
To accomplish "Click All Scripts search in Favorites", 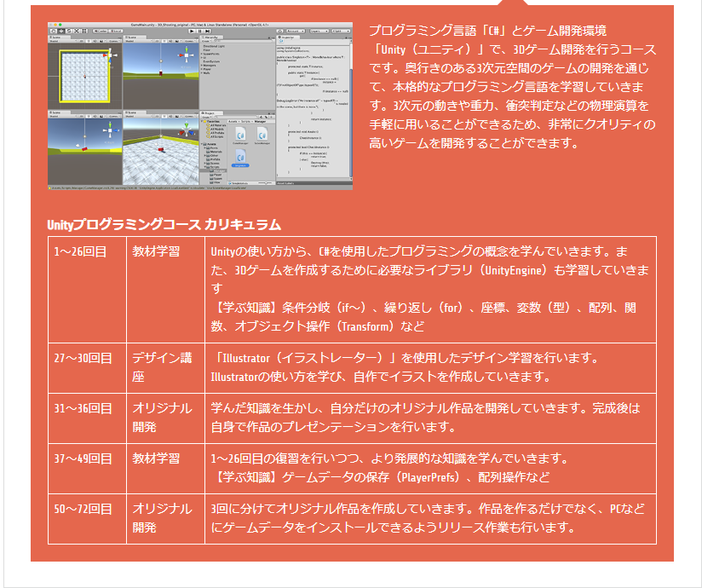I will pyautogui.click(x=215, y=136).
